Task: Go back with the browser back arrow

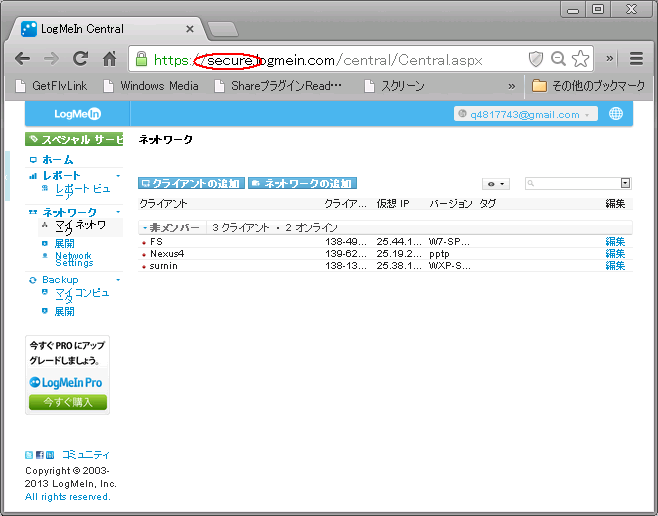Action: 22,59
